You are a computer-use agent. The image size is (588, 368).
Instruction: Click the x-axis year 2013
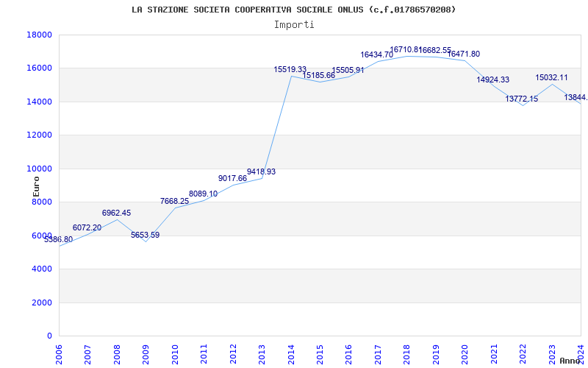[x=262, y=354]
